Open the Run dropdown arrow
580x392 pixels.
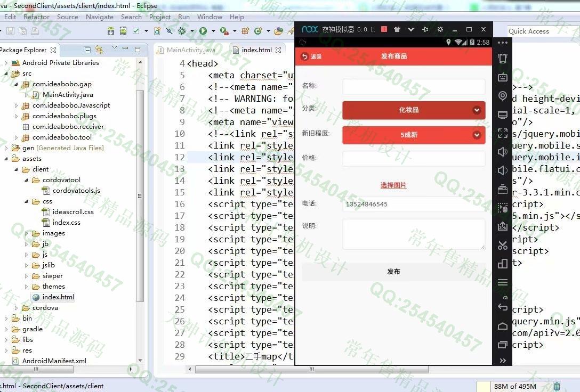(213, 31)
